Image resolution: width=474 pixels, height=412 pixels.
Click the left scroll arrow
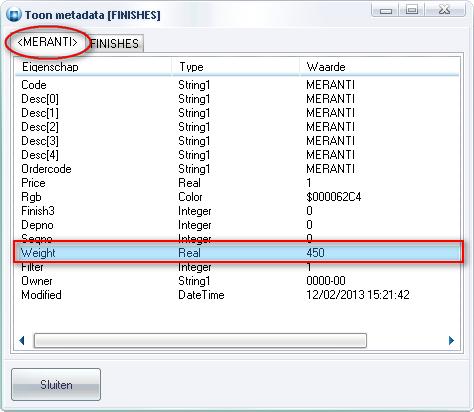pos(22,341)
